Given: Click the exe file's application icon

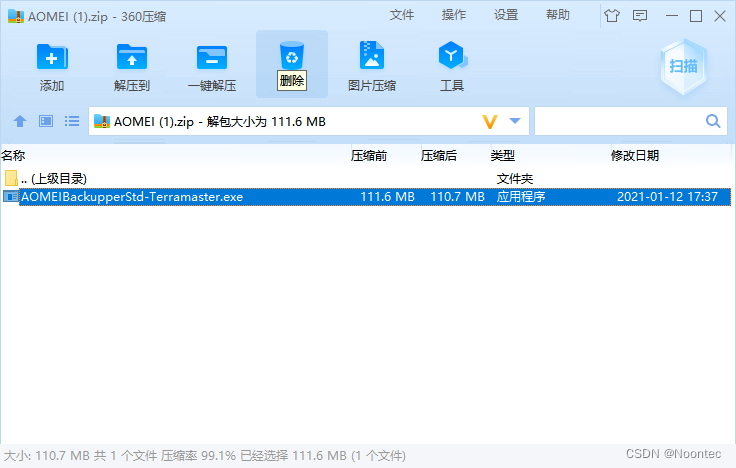Looking at the screenshot, I should [11, 196].
